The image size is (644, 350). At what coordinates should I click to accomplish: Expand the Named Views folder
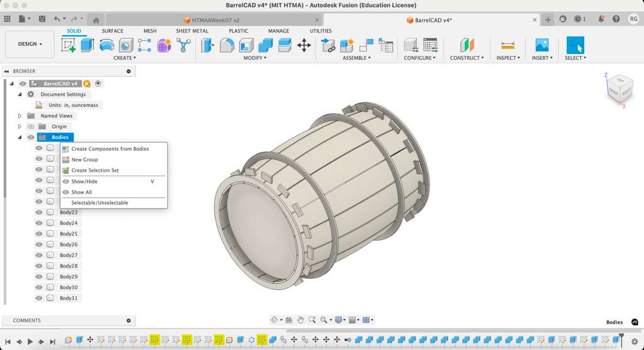point(19,116)
